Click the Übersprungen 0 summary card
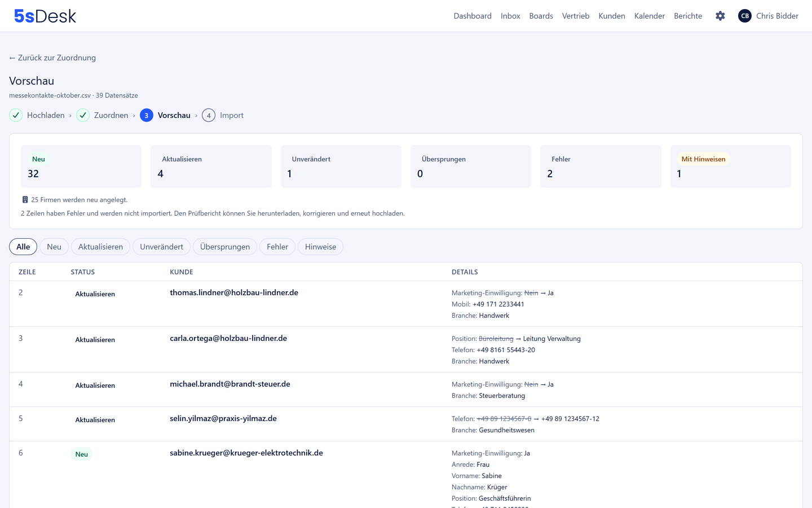Viewport: 812px width, 508px height. [x=471, y=167]
